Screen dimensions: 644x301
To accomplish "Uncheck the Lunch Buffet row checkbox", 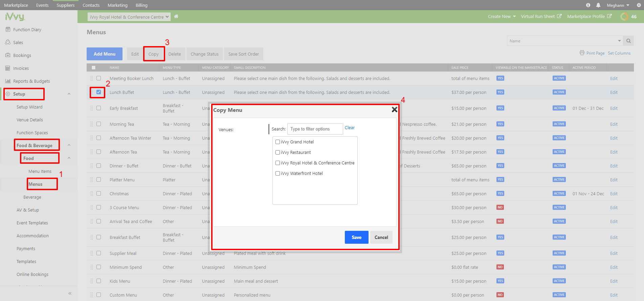I will point(98,92).
